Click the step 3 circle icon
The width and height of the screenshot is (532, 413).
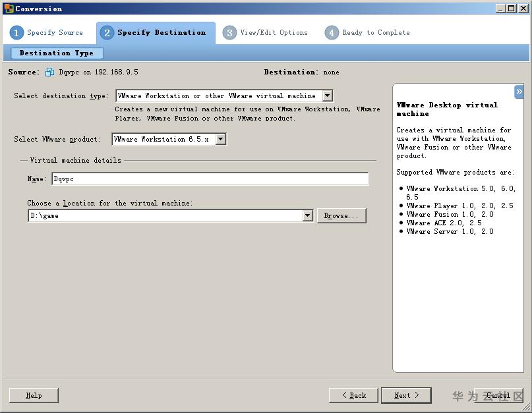tap(229, 33)
